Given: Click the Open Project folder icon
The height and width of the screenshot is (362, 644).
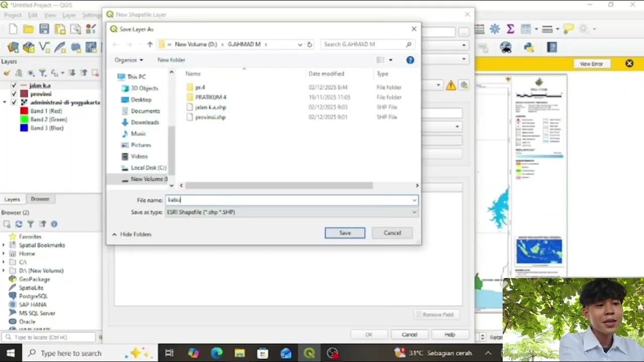Looking at the screenshot, I should pyautogui.click(x=29, y=29).
